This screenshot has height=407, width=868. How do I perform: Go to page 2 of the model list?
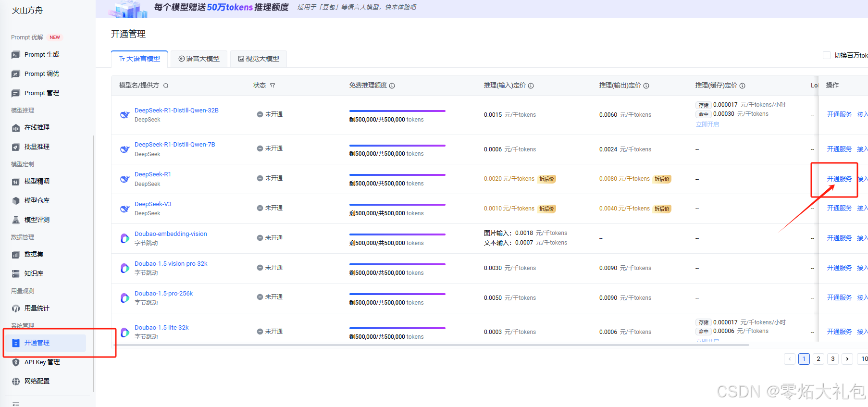coord(818,359)
